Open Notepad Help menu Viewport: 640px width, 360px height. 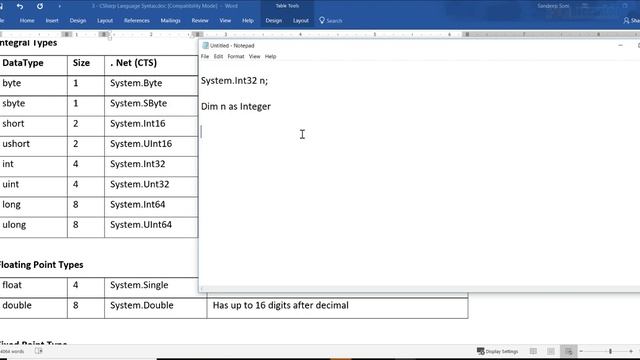point(270,56)
